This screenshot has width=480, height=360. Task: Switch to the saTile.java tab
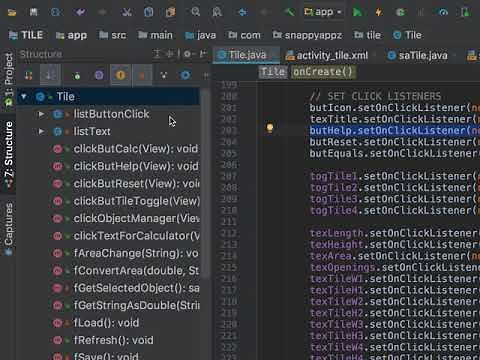(x=418, y=55)
